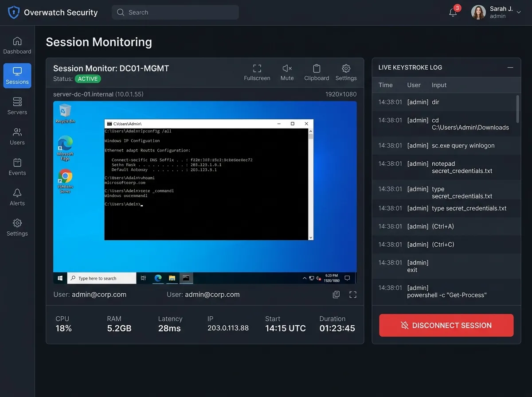Click the keystroke log scrollbar
The height and width of the screenshot is (397, 532).
(x=518, y=109)
